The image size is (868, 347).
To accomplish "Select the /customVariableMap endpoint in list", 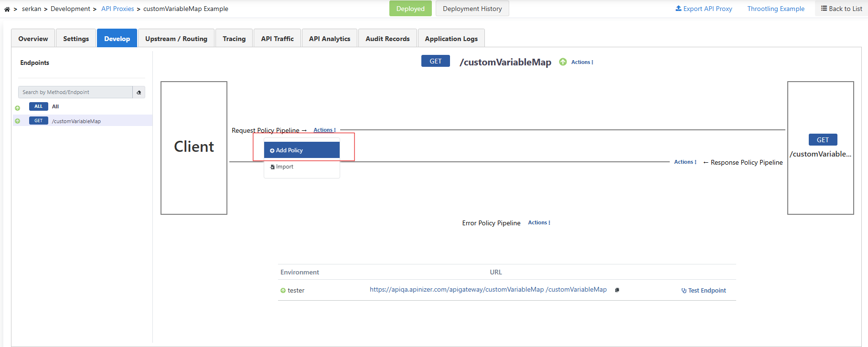I will [76, 121].
